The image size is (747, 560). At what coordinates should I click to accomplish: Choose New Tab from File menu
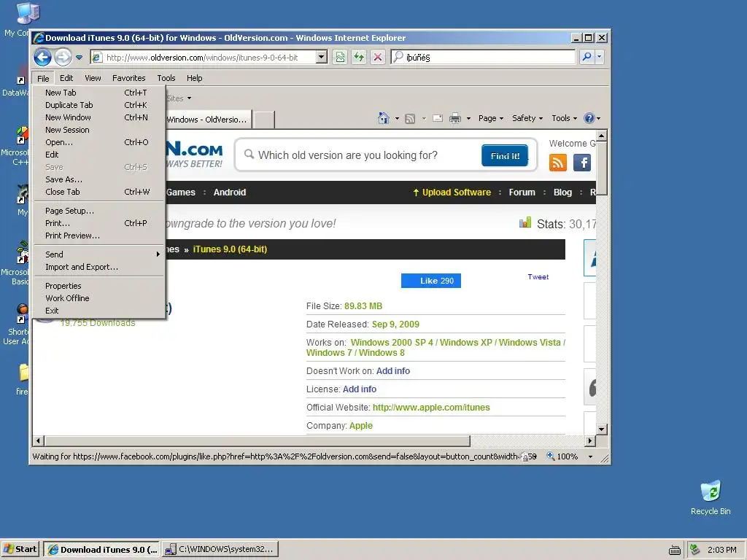99,93
